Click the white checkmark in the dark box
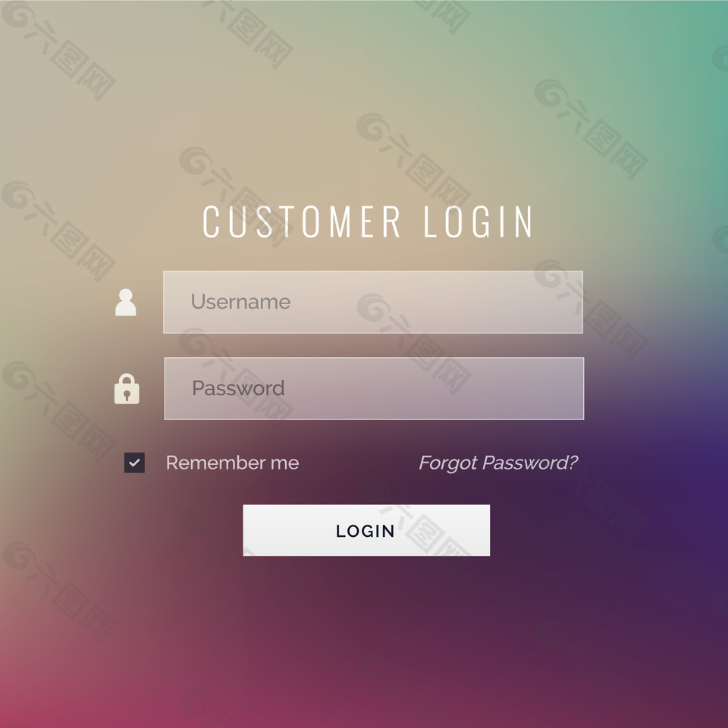728x728 pixels. pos(134,463)
